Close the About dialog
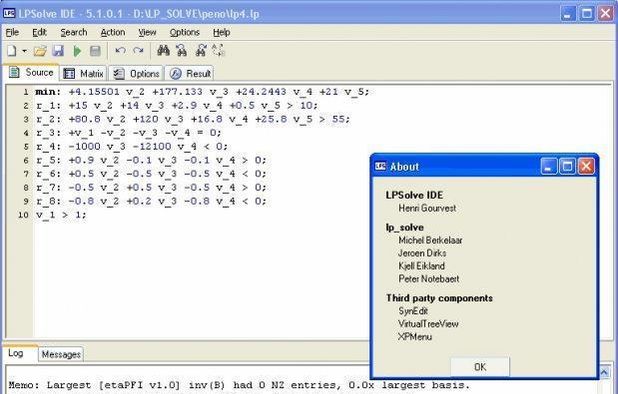This screenshot has height=394, width=618. (586, 166)
